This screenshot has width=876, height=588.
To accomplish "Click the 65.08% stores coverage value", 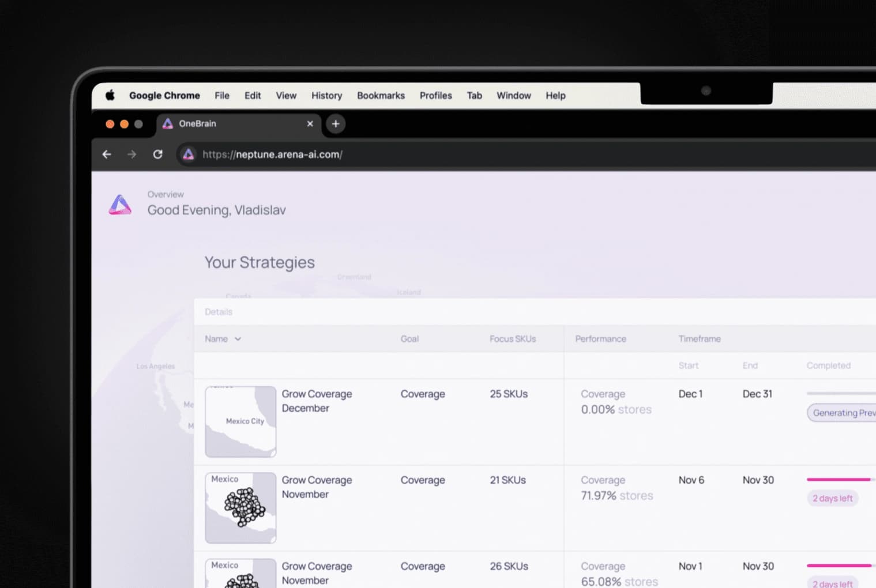I will pos(619,581).
